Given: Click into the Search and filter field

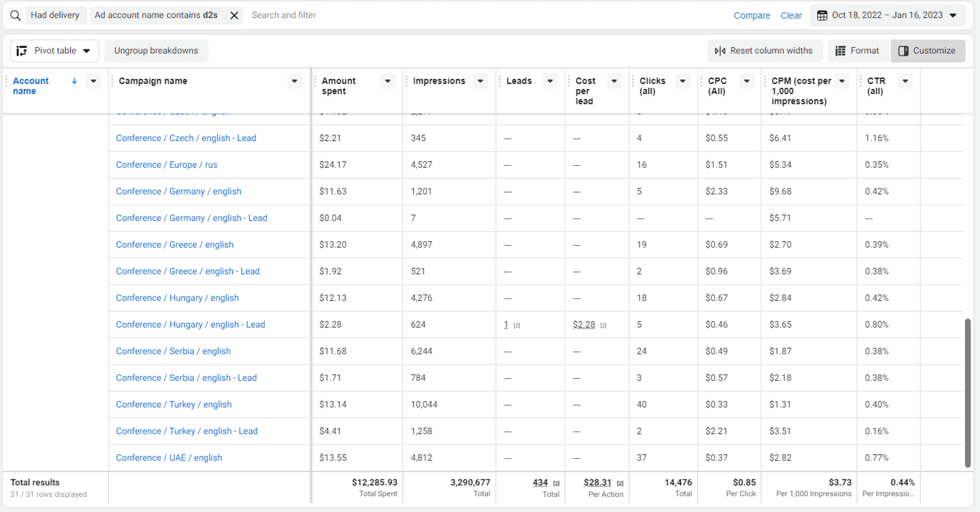Looking at the screenshot, I should tap(284, 15).
